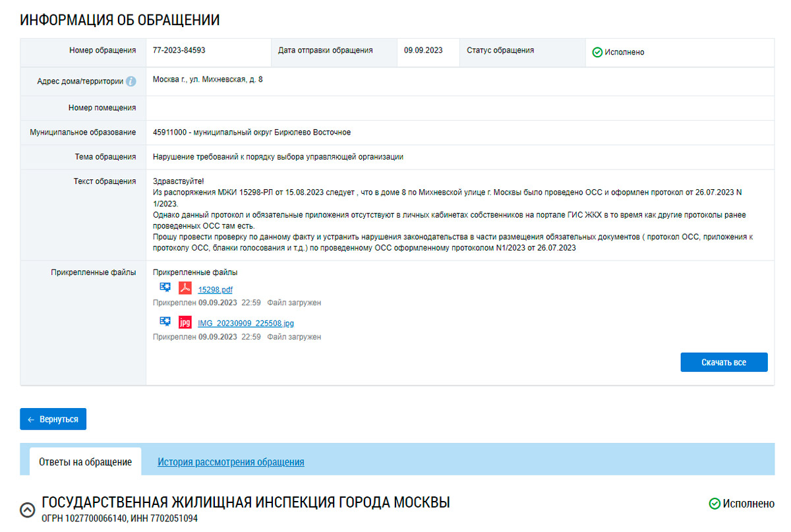Viewport: 791px width, 532px height.
Task: Switch to the Ответы на обращение tab
Action: 85,462
